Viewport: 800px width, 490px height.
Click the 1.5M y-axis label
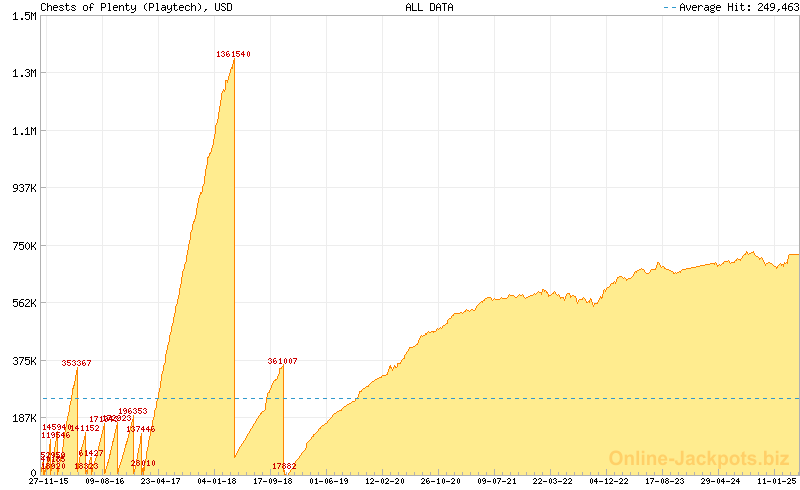[x=23, y=16]
